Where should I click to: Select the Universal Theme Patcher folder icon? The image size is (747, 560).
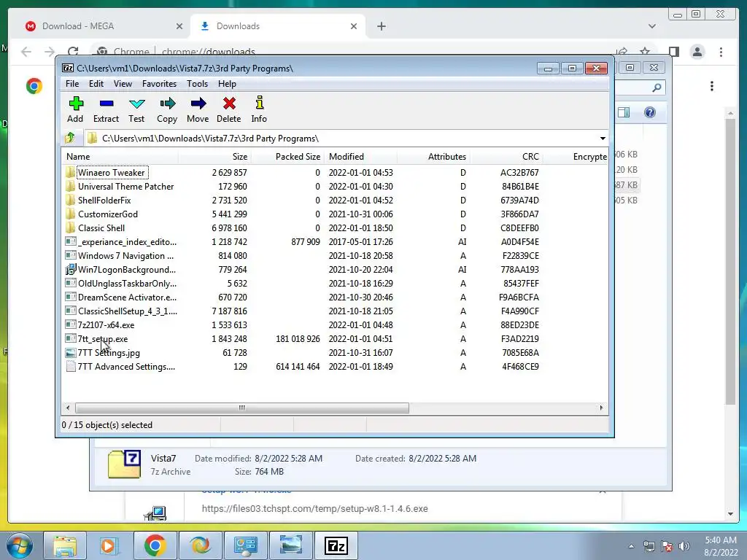[x=71, y=186]
